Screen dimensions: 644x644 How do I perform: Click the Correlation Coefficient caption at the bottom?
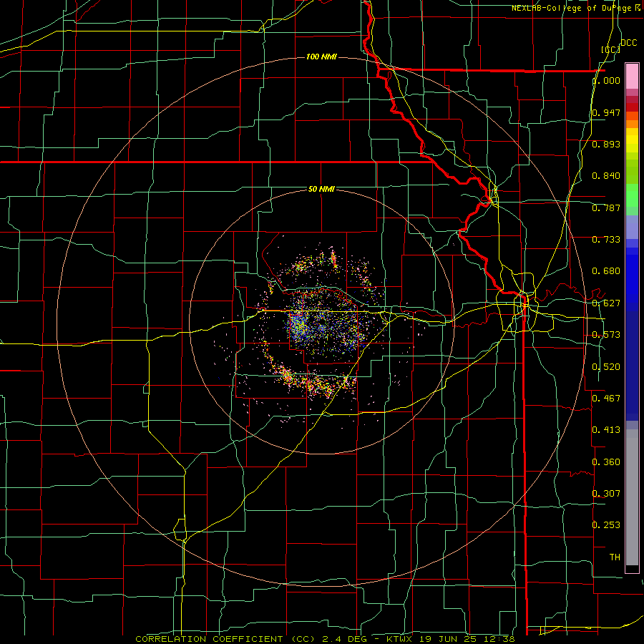225,639
